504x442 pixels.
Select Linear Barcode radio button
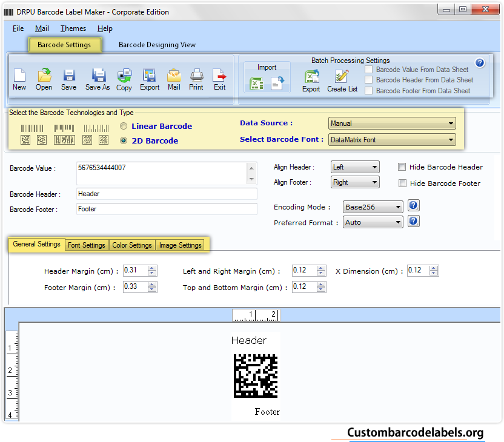(124, 126)
